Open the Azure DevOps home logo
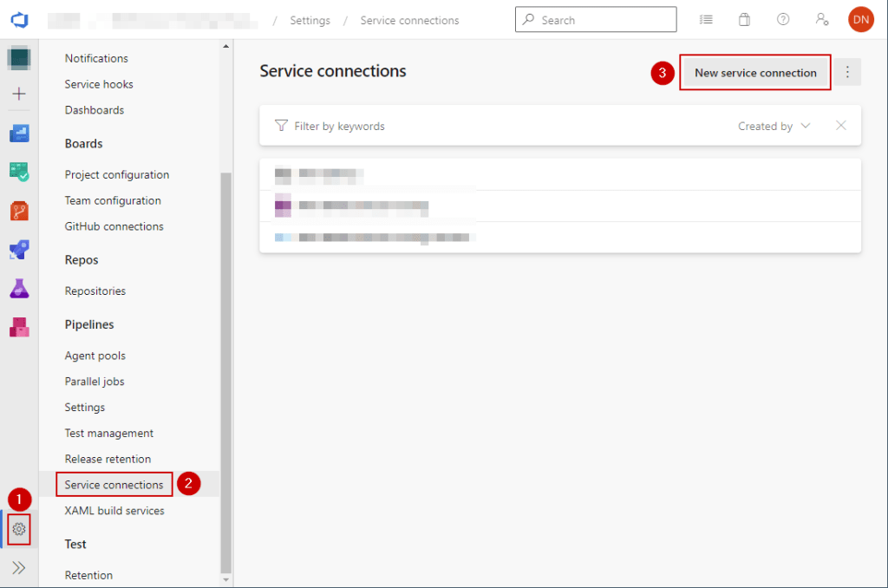888x588 pixels. click(x=19, y=19)
